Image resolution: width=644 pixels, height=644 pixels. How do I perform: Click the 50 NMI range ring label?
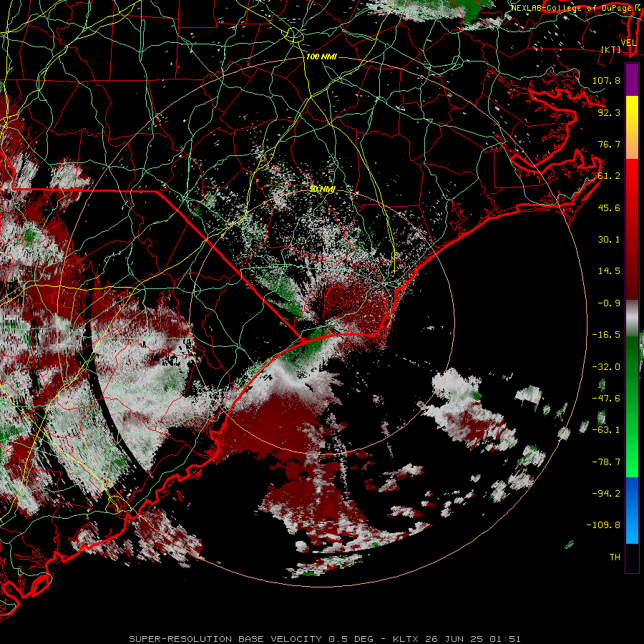point(322,189)
